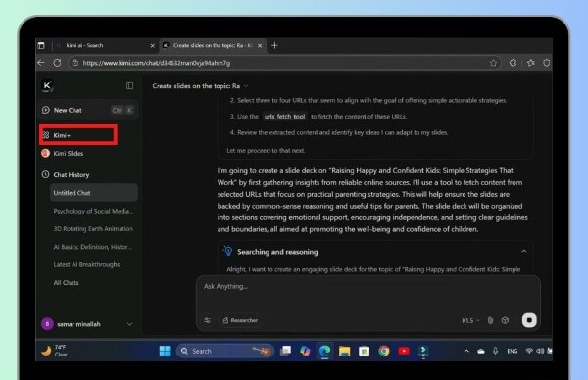The image size is (588, 380).
Task: Open the Windows Start menu
Action: [x=165, y=351]
